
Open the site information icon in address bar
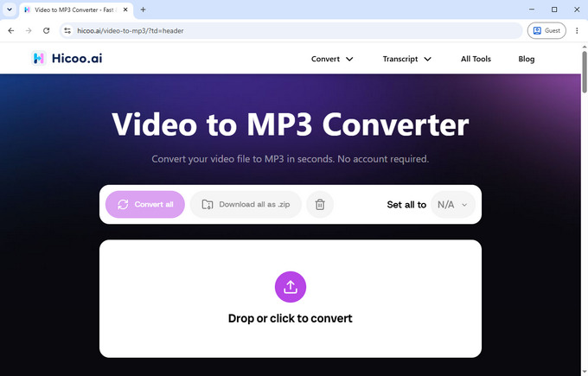pos(67,31)
